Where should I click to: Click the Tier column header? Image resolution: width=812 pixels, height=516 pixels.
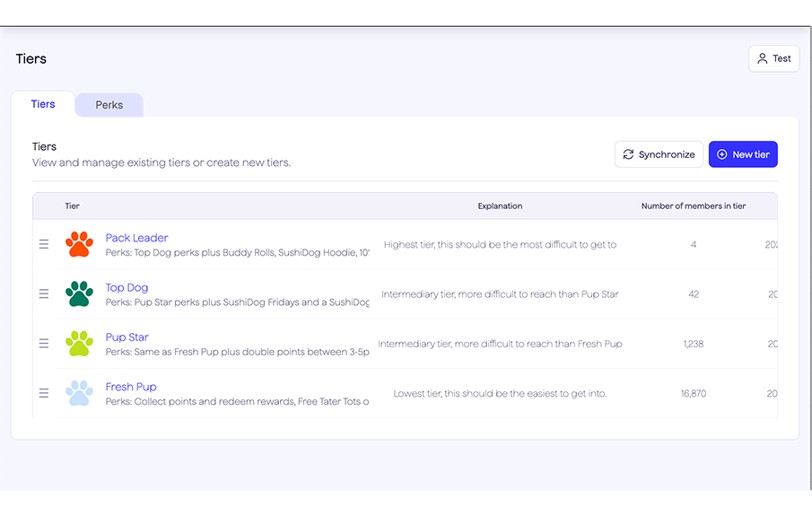[x=73, y=206]
